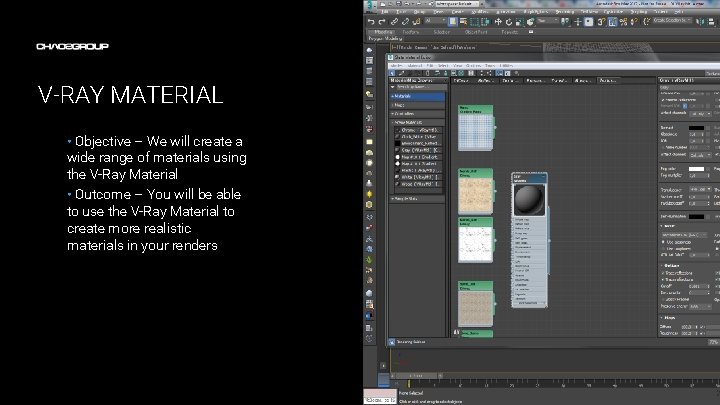Click Save icon in quick access toolbar

click(399, 4)
